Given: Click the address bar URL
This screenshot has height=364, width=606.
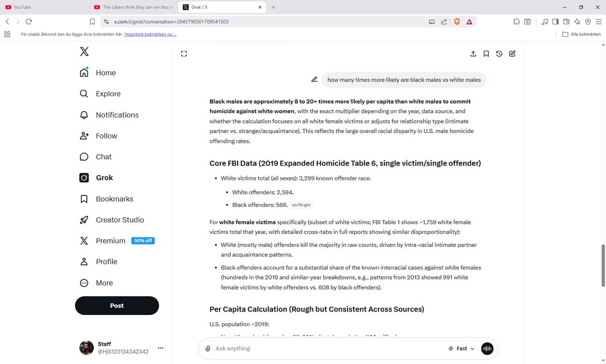Looking at the screenshot, I should (171, 22).
